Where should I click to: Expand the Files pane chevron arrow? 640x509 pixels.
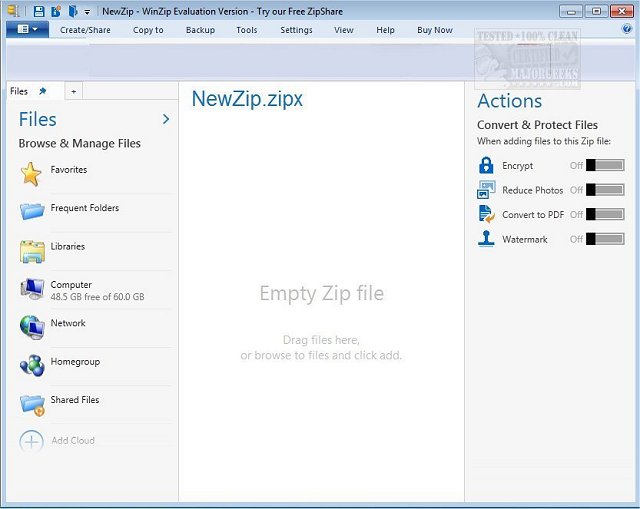[x=166, y=119]
